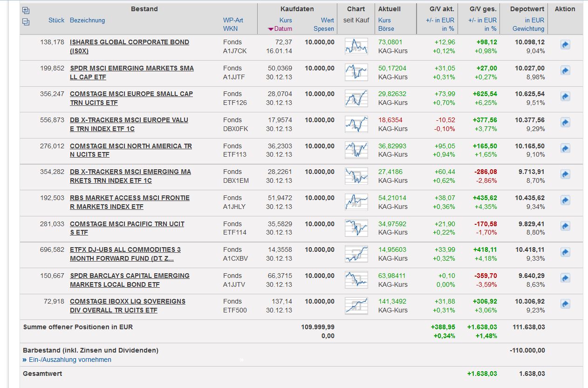588x388 pixels.
Task: Click action icon for RBS Market Access Frontier
Action: (565, 201)
